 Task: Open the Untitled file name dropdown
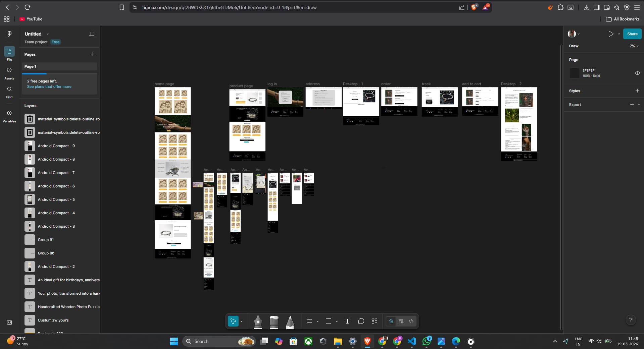click(x=47, y=34)
